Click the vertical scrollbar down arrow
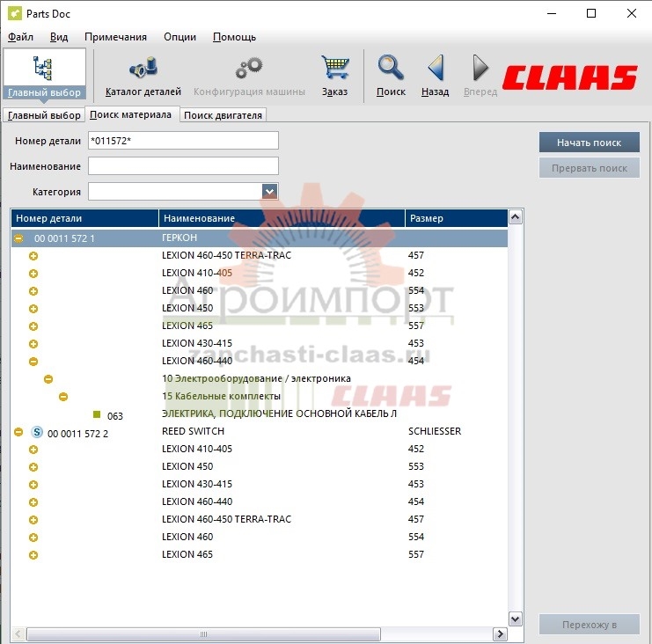This screenshot has height=644, width=652. [516, 619]
